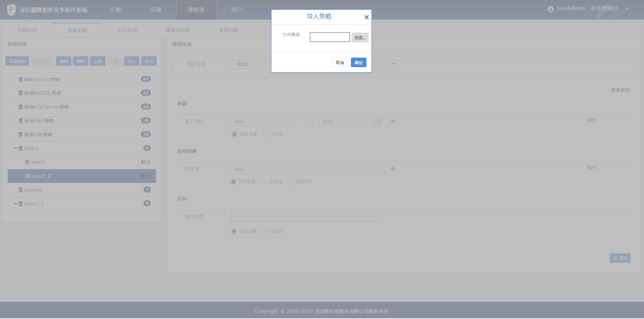Close the 导入策略 dialog with the X
This screenshot has width=644, height=319.
point(366,17)
